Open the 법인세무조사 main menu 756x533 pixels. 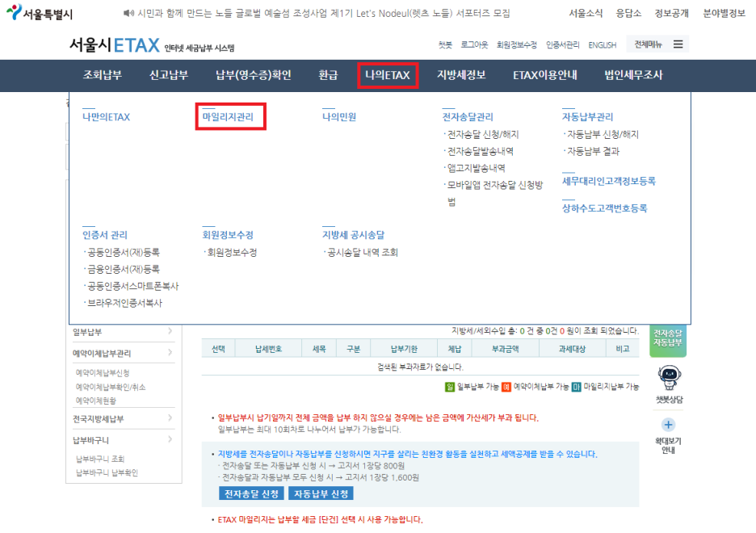pyautogui.click(x=633, y=75)
